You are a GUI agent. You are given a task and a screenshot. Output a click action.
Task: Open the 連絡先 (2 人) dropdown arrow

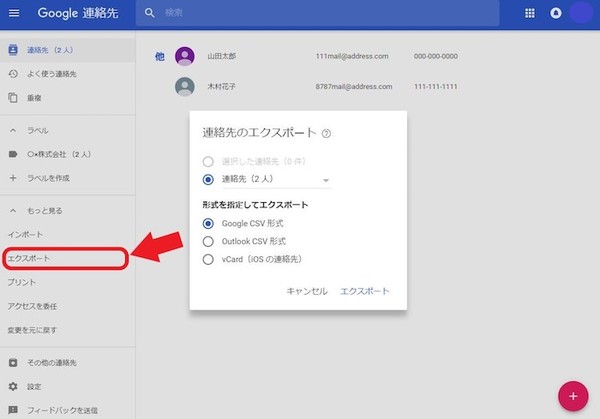(x=325, y=181)
